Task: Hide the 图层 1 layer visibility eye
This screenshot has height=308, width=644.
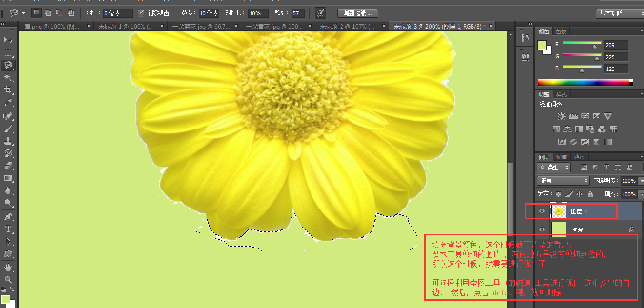Action: [542, 211]
